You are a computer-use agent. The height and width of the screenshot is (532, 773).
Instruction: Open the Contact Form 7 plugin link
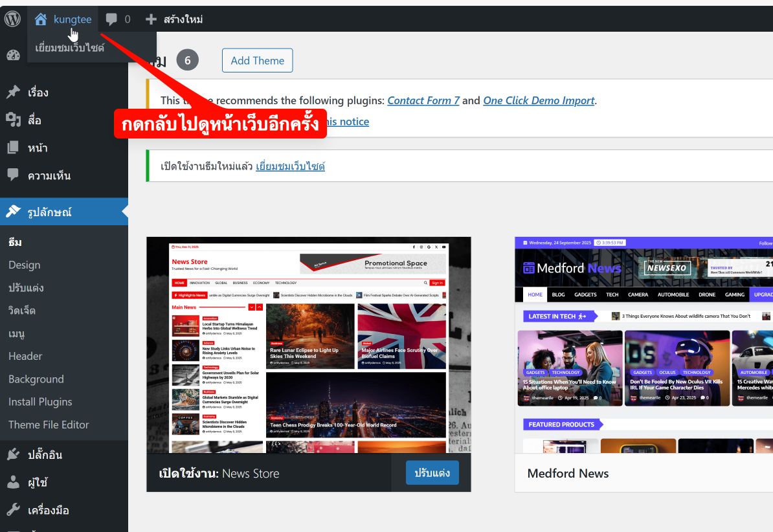point(423,100)
